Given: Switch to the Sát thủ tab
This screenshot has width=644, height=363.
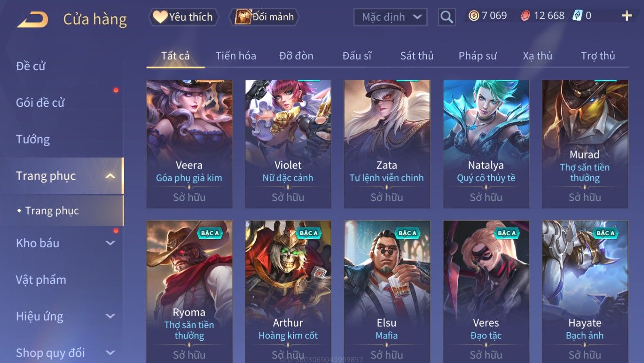Looking at the screenshot, I should (x=417, y=56).
